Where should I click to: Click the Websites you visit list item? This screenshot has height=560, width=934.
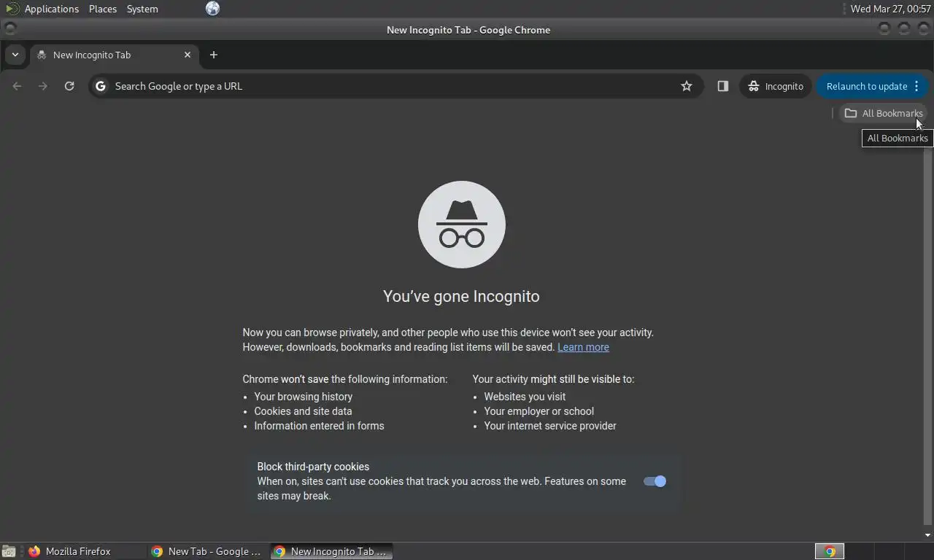tap(525, 397)
